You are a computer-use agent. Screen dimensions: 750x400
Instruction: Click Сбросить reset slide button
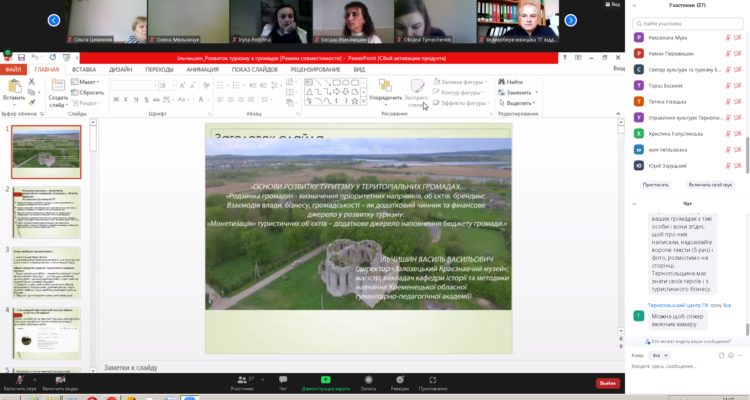tap(88, 92)
